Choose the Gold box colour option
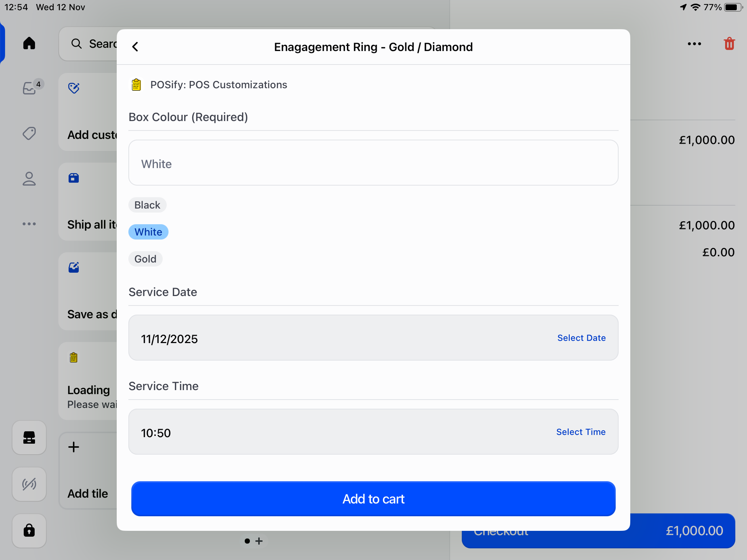This screenshot has height=560, width=747. click(145, 259)
